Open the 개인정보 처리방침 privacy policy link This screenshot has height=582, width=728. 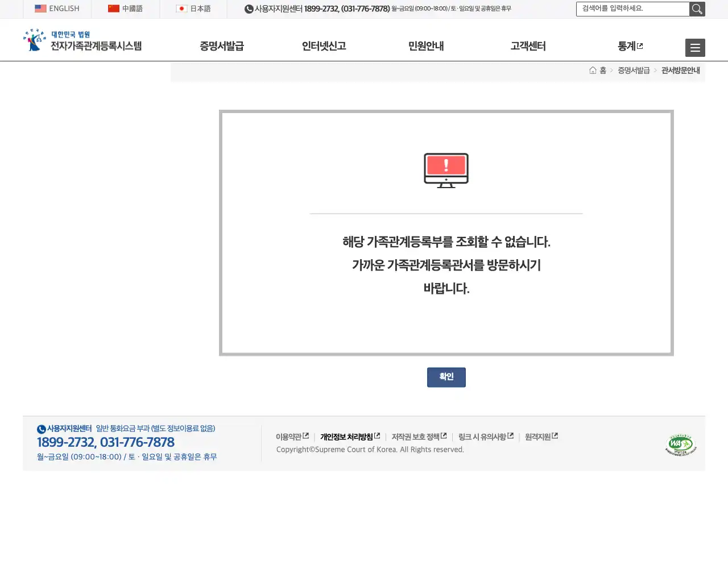(x=347, y=436)
